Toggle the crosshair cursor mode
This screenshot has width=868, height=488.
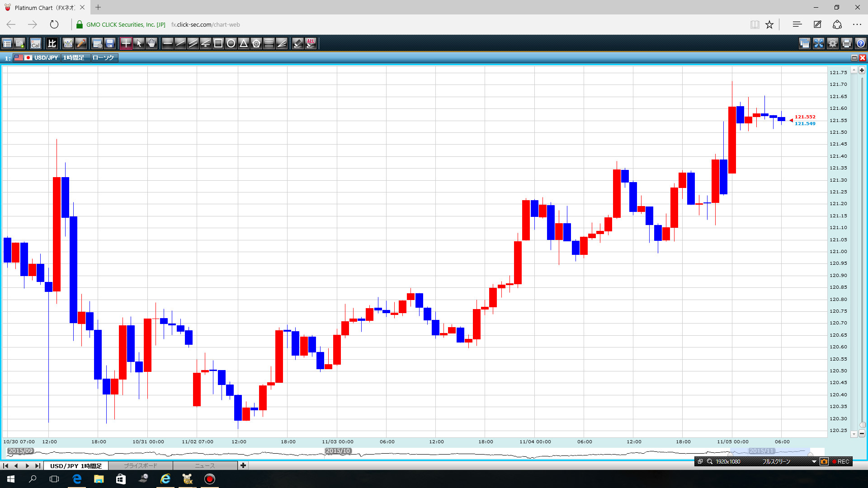click(x=126, y=43)
